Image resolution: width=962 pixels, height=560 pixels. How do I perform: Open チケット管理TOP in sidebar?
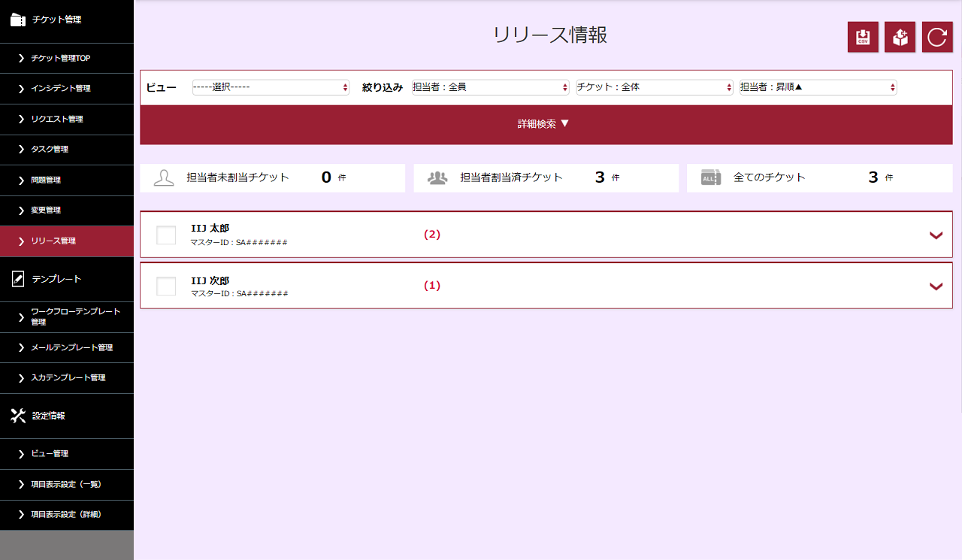point(67,58)
